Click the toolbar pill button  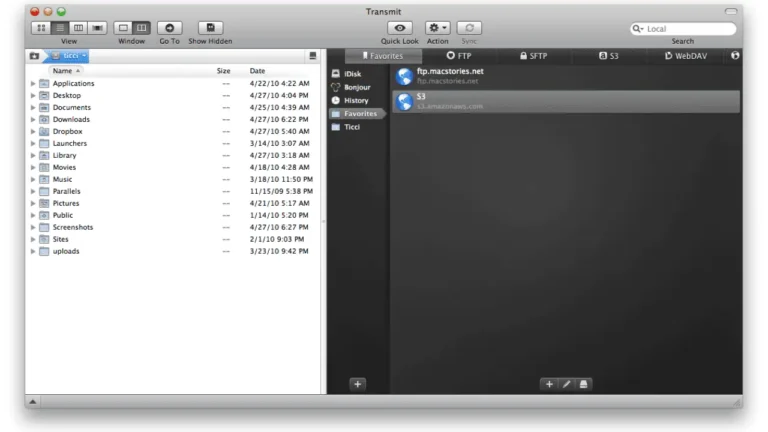click(x=731, y=11)
